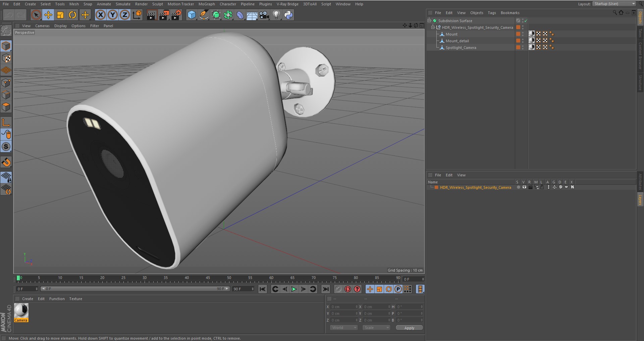Click the Make Editable icon

coord(6,31)
